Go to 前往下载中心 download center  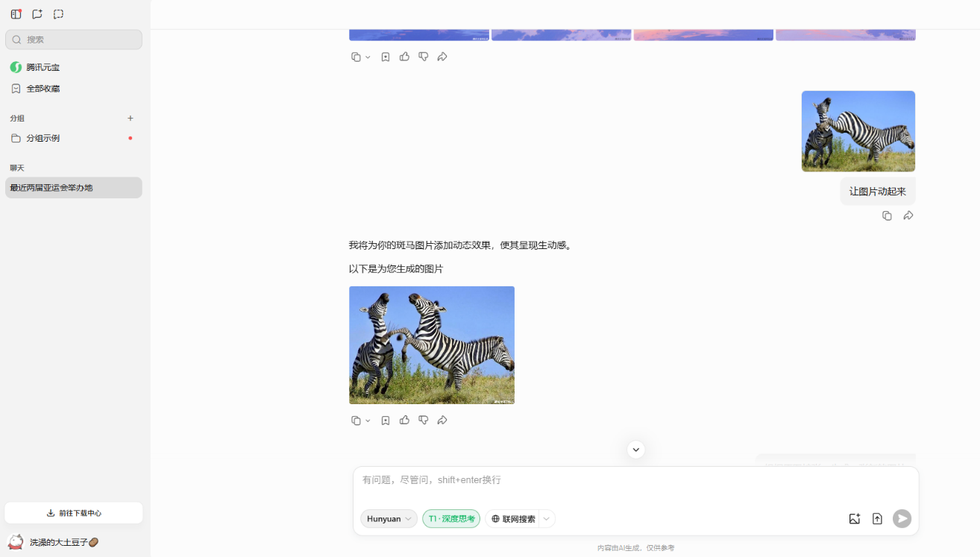tap(73, 513)
